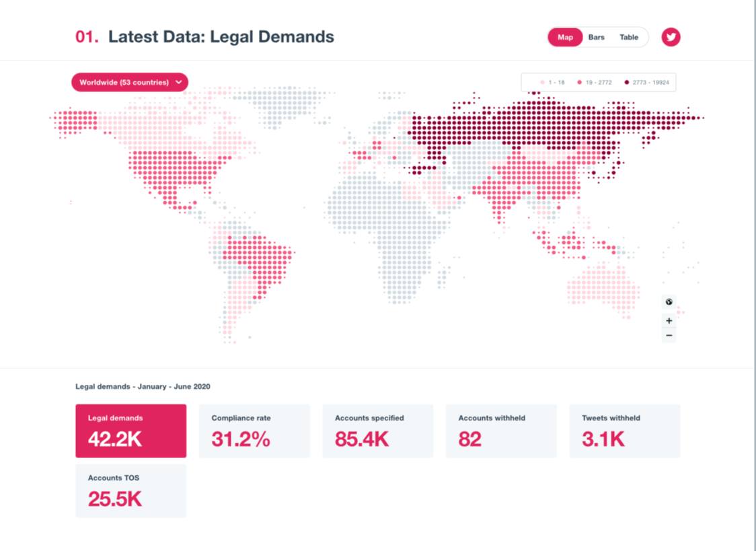Click the Accounts specified 85.4K card
Screen dimensions: 756x551
[377, 431]
